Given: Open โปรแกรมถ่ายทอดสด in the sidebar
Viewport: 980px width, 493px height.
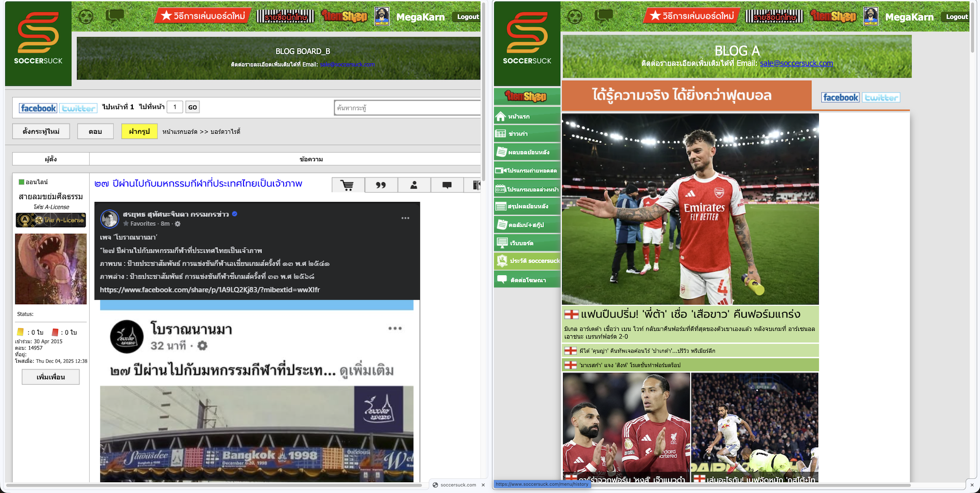Looking at the screenshot, I should (527, 171).
